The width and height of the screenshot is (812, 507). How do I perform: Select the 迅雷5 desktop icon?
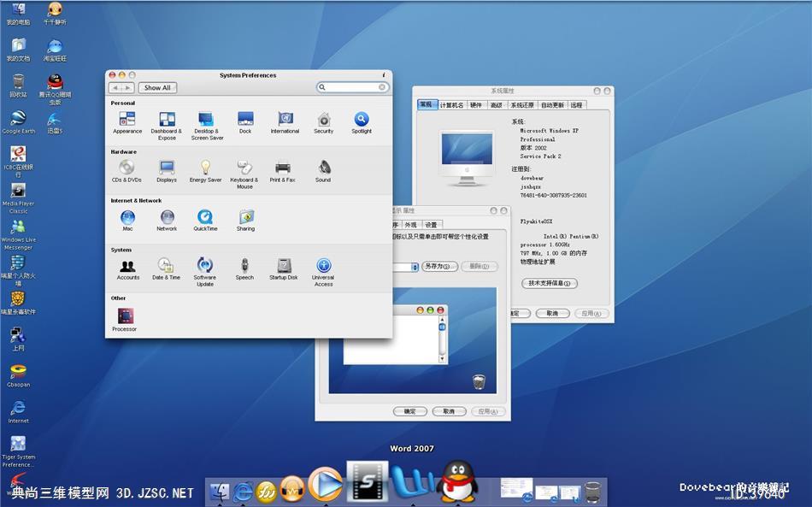pyautogui.click(x=55, y=123)
